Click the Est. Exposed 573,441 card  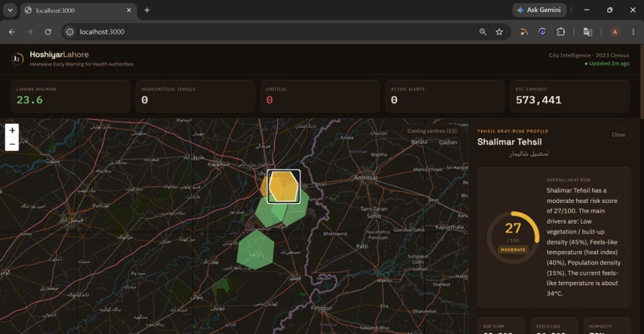(570, 96)
